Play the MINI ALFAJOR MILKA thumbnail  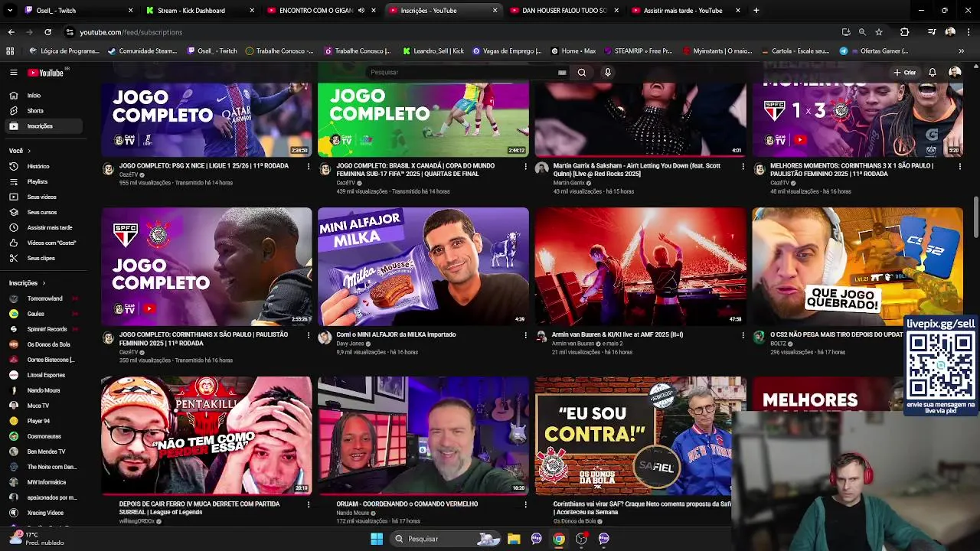tap(423, 266)
